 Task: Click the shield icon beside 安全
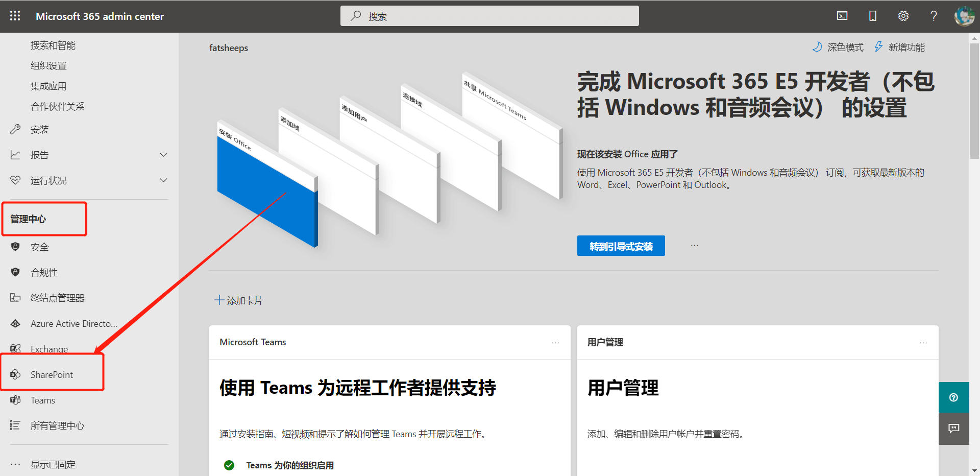15,247
